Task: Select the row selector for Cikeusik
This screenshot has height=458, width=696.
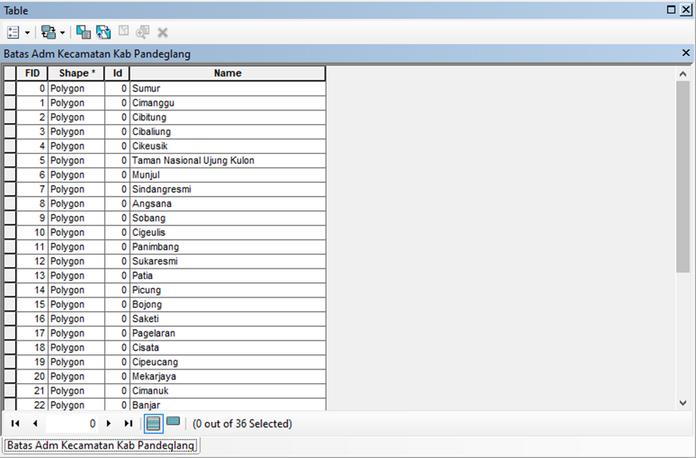Action: [10, 146]
